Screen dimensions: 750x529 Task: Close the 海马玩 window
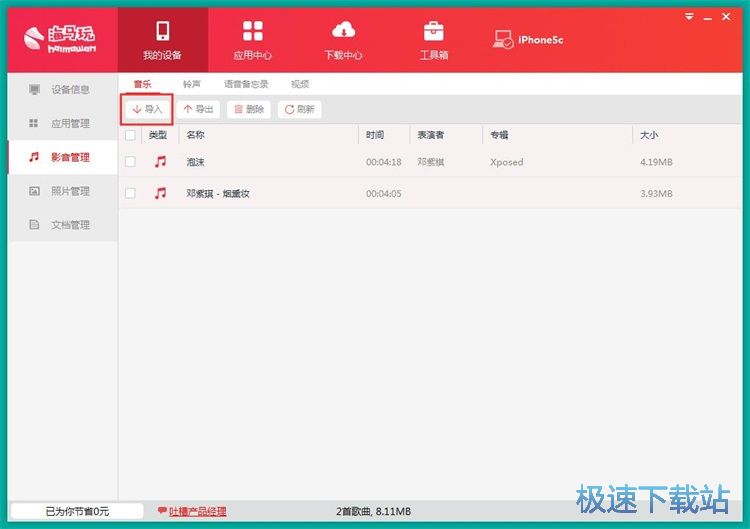point(726,17)
